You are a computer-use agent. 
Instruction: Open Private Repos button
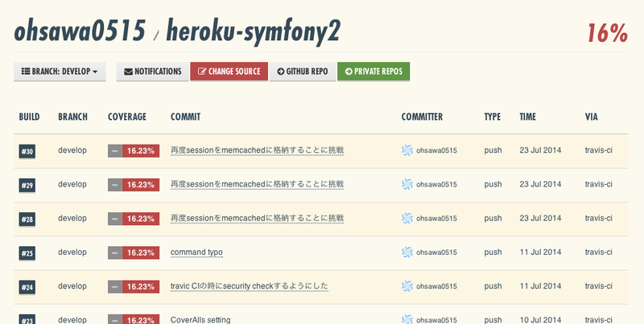pos(374,72)
